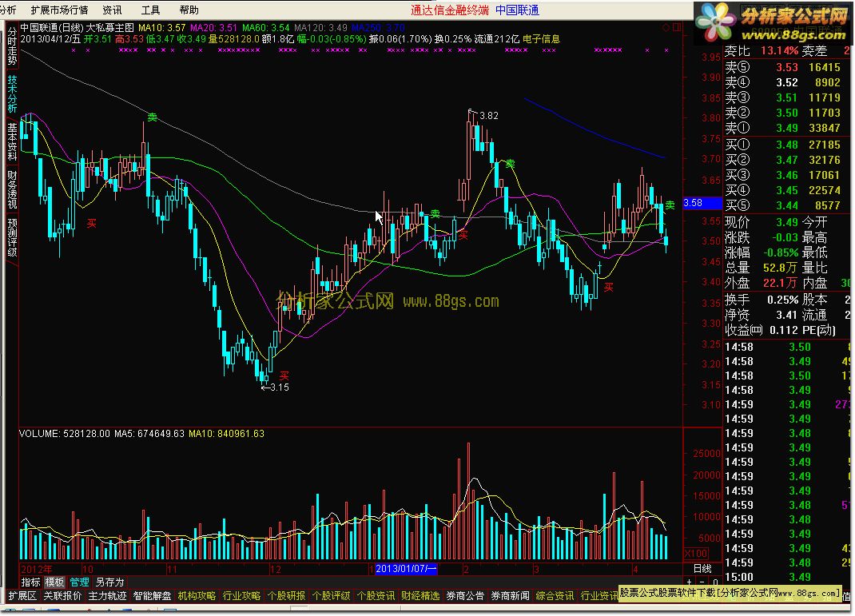The width and height of the screenshot is (855, 616).
Task: Open the 基本资料 side tab
Action: coord(12,141)
